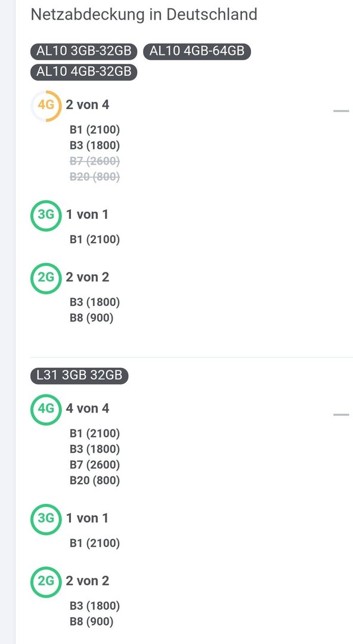The image size is (353, 644).
Task: Click the Netzabdeckung in Deutschland heading
Action: (x=144, y=15)
